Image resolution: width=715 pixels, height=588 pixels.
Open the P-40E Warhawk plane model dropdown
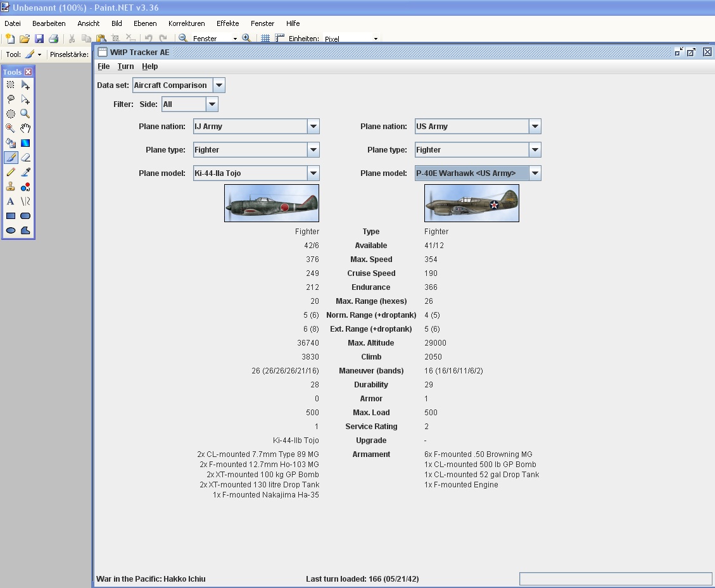[x=535, y=173]
